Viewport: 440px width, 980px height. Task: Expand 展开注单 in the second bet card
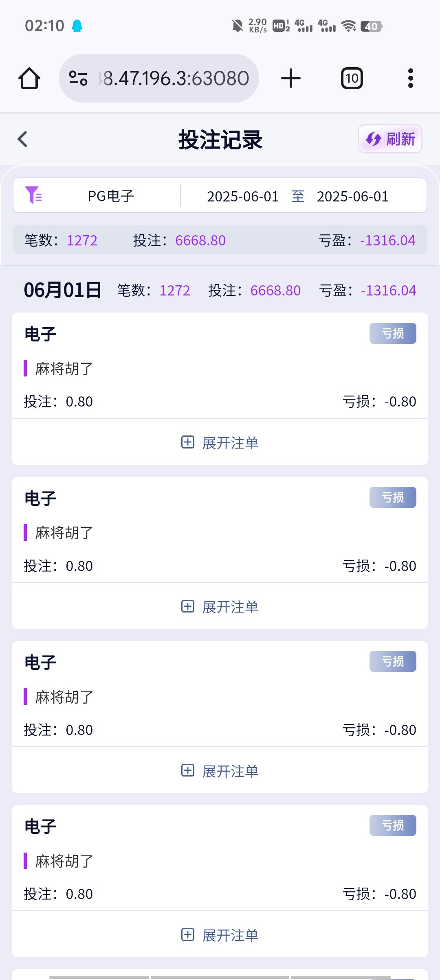point(220,607)
